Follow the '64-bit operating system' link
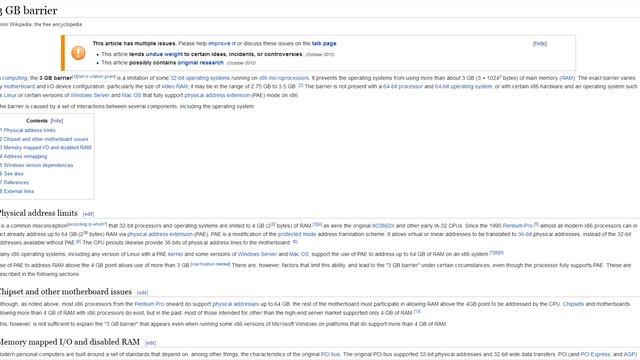This screenshot has height=360, width=640. pyautogui.click(x=463, y=87)
